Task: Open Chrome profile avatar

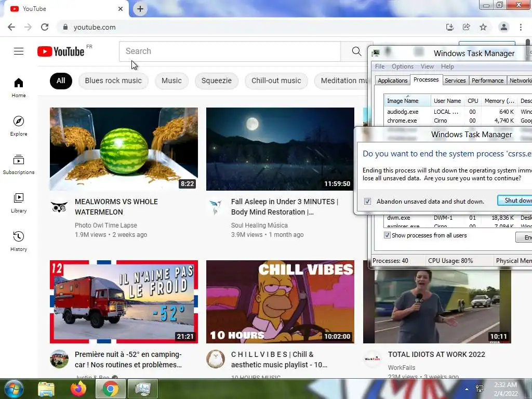Action: pos(504,27)
